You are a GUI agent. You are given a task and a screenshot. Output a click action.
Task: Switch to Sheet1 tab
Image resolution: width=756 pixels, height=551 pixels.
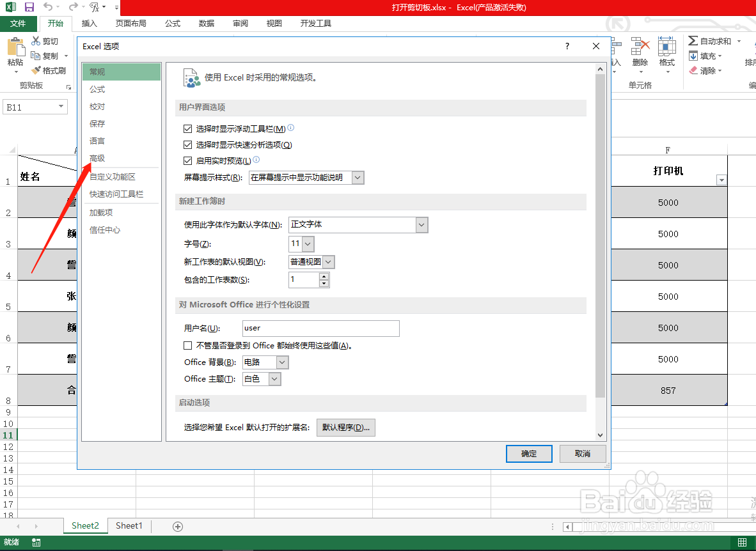(x=129, y=526)
